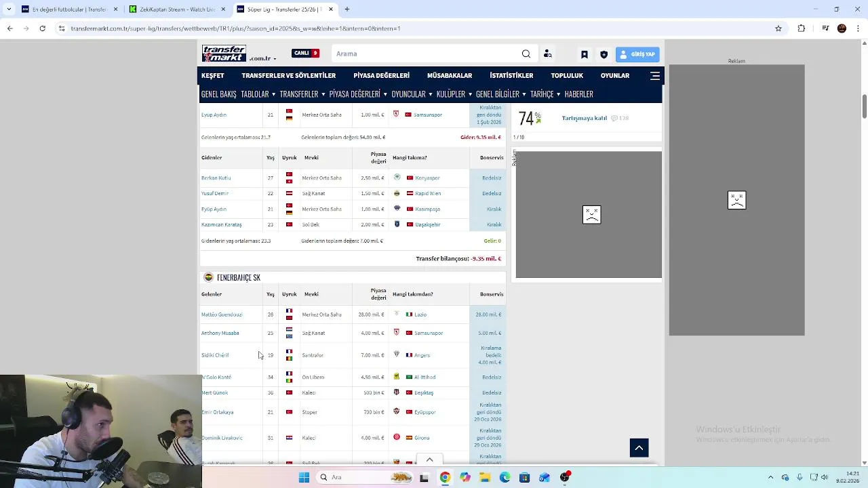Image resolution: width=868 pixels, height=488 pixels.
Task: Open Tartışmaya katıl discussion link
Action: click(x=584, y=118)
